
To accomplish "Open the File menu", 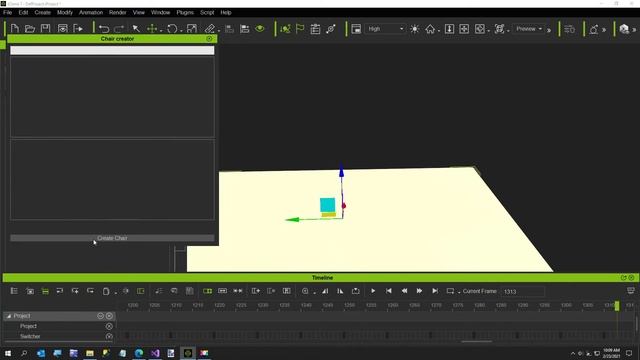I will [7, 13].
